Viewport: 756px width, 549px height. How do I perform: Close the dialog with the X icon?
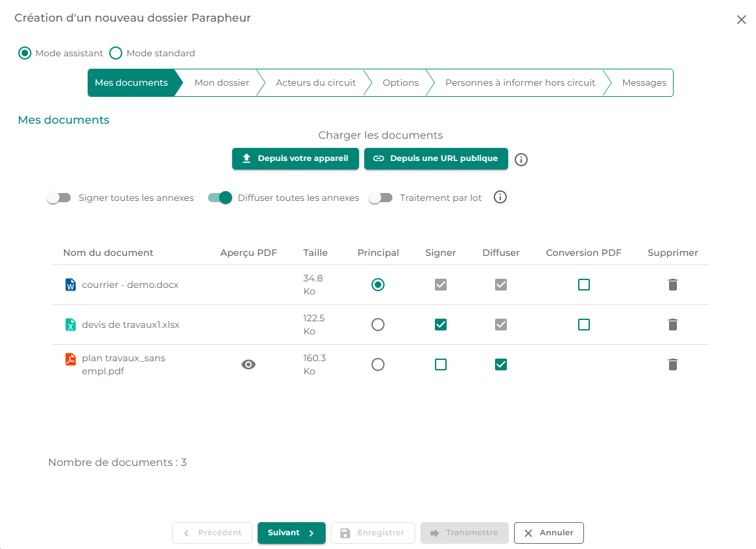(x=742, y=20)
